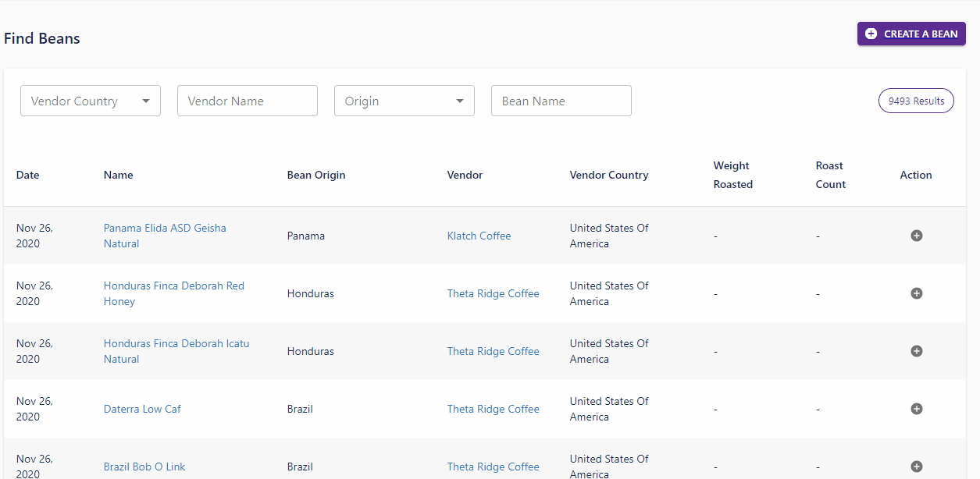The width and height of the screenshot is (980, 479).
Task: Click the plus icon in Brazil Bob O Link row
Action: pos(917,467)
